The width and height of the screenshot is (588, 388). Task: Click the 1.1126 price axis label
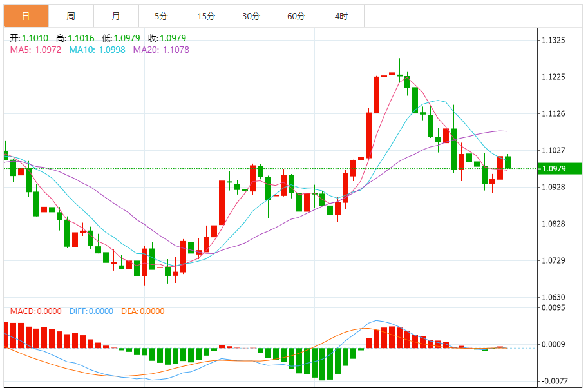pyautogui.click(x=553, y=113)
